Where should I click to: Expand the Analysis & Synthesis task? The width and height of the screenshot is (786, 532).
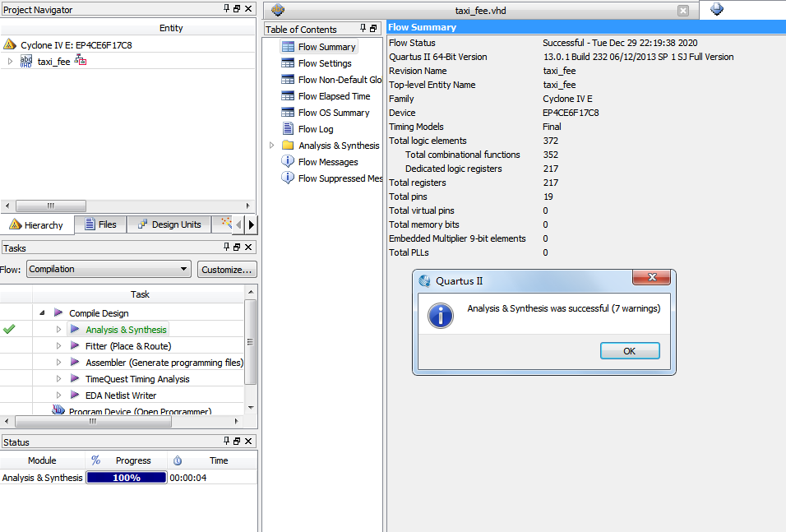[x=58, y=330]
